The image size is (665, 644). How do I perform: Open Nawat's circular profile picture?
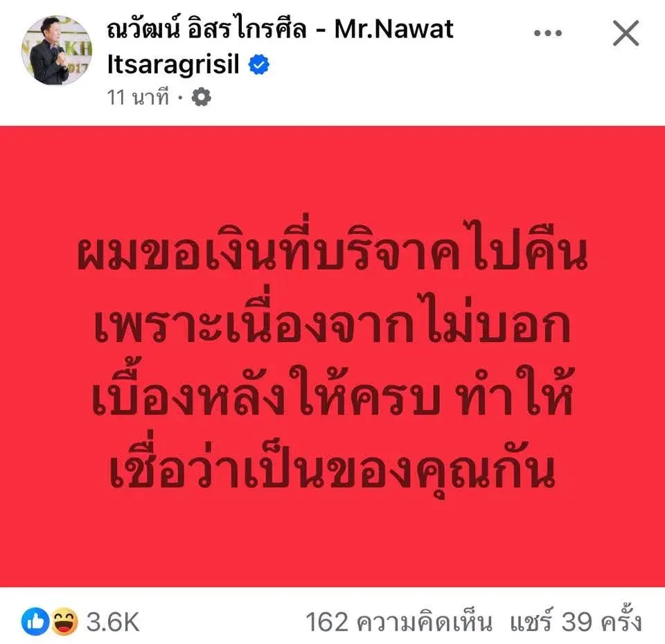tap(57, 50)
